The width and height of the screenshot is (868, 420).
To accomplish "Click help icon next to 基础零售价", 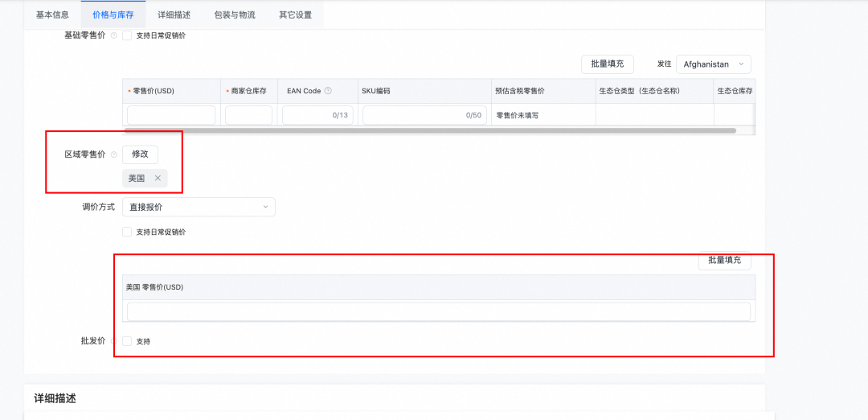I will [x=113, y=35].
